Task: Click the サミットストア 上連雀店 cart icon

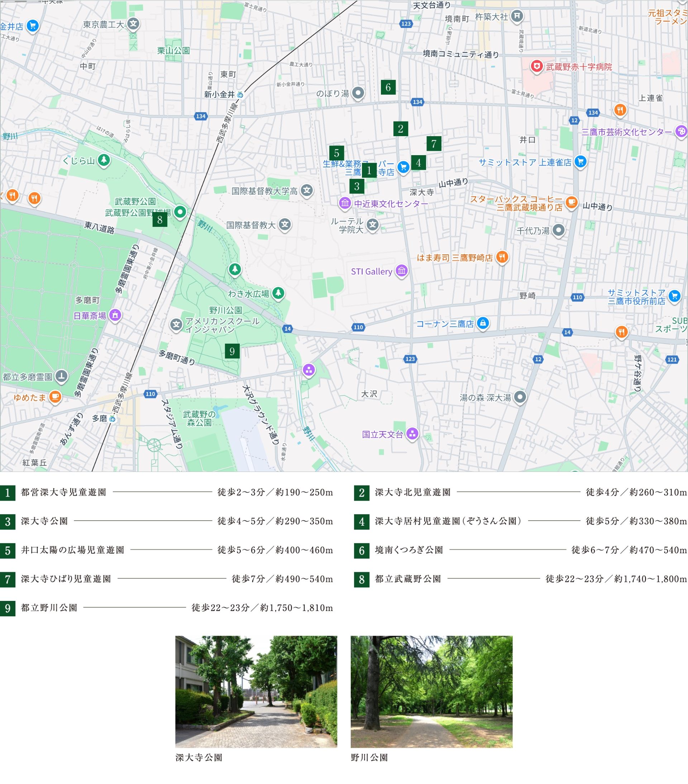Action: [580, 161]
